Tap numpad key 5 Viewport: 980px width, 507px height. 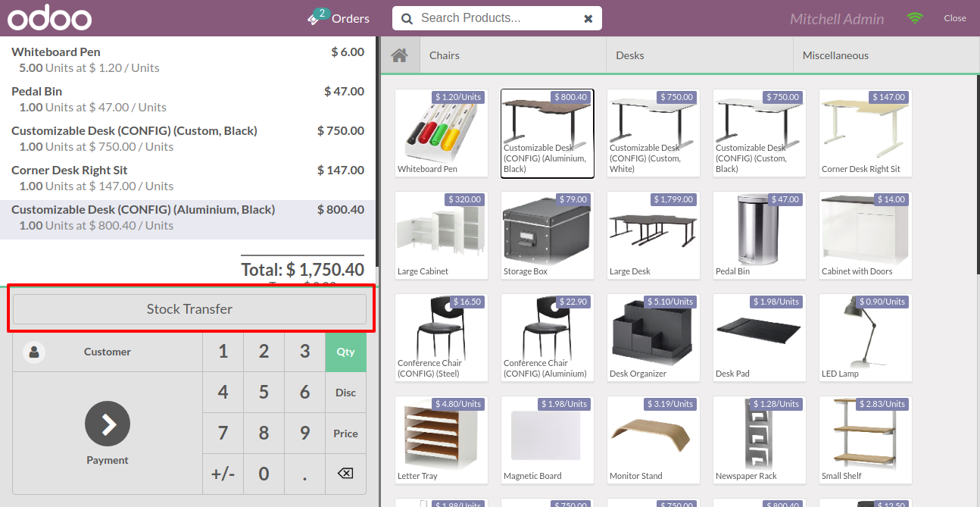click(264, 393)
